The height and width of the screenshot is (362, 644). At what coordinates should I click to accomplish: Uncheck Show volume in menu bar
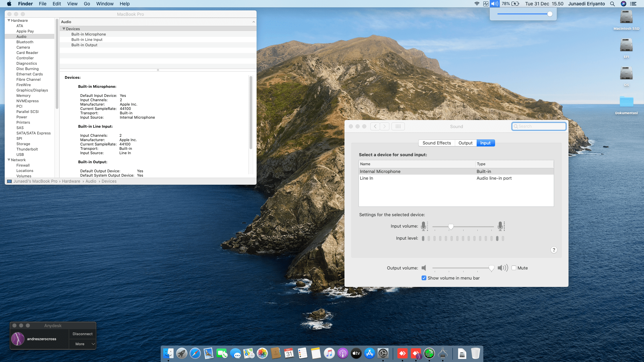[424, 278]
